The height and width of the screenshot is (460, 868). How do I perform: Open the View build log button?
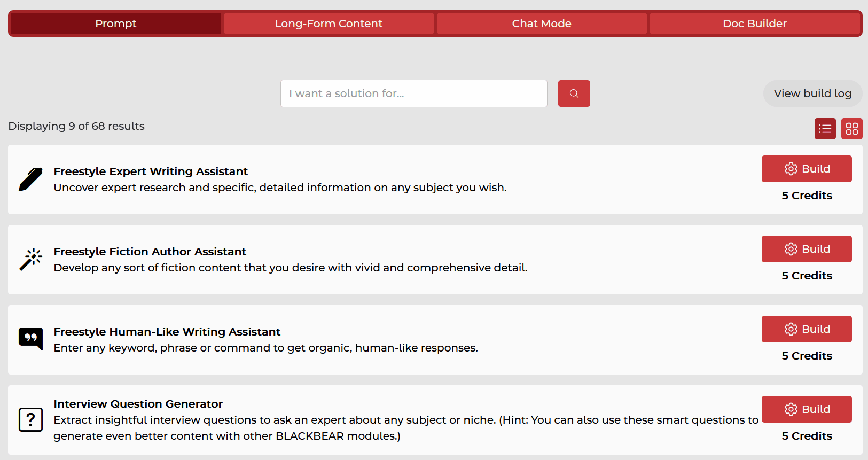[x=812, y=93]
